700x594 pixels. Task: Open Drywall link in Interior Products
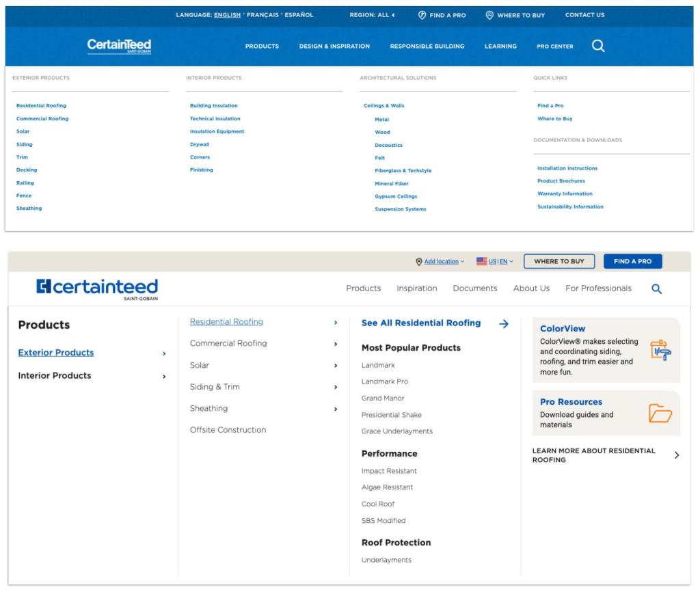tap(199, 145)
